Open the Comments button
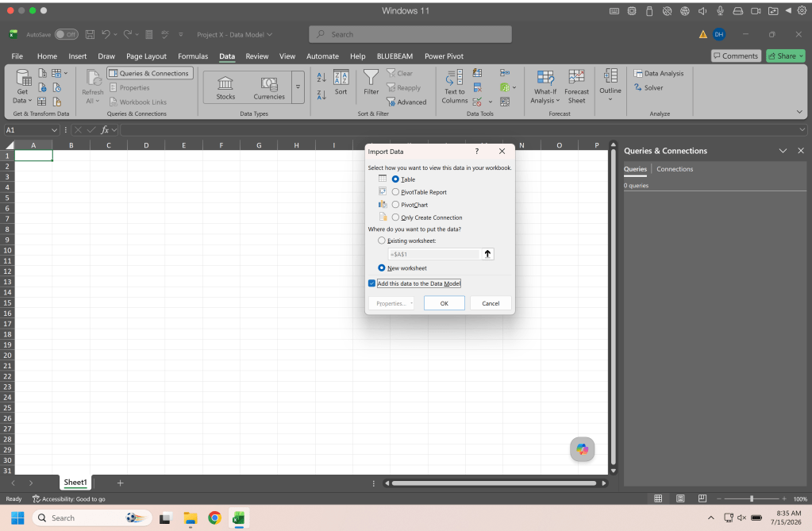Screen dimensions: 812x531 tap(735, 56)
